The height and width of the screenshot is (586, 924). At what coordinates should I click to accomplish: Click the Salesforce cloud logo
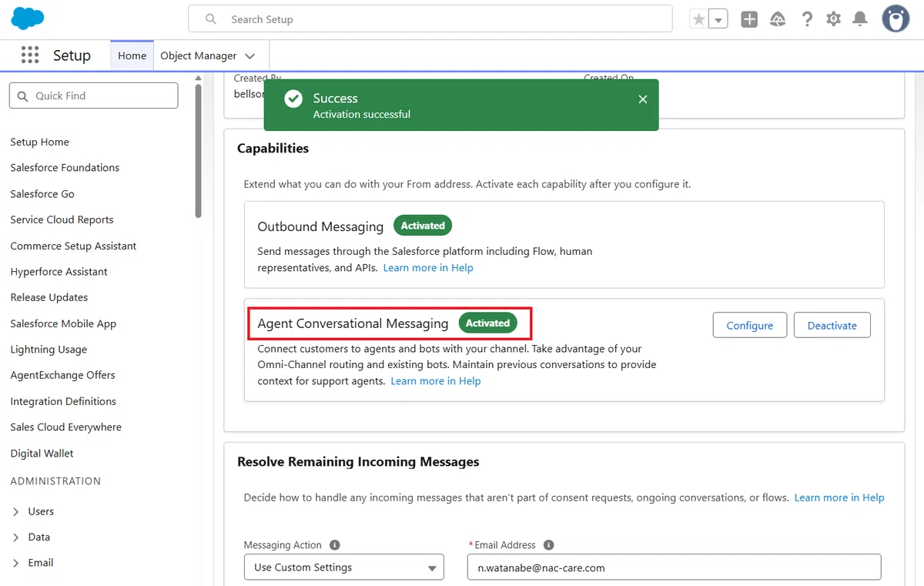coord(27,18)
